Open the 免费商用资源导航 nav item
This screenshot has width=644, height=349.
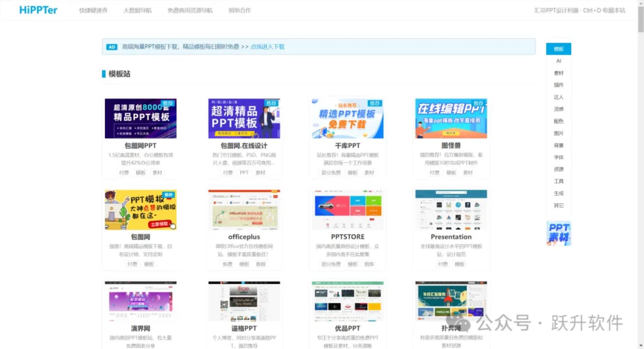coord(190,10)
